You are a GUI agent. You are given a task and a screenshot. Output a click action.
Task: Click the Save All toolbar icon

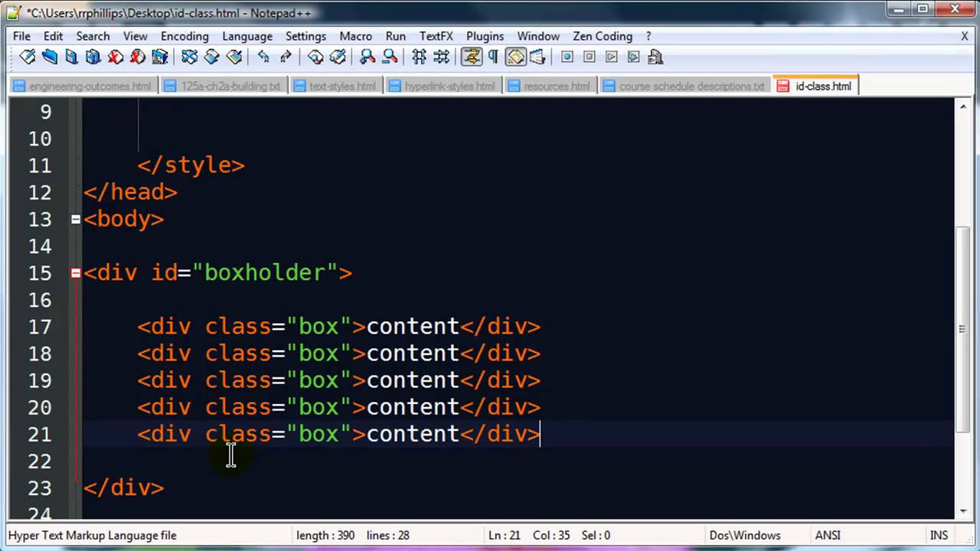pyautogui.click(x=93, y=57)
